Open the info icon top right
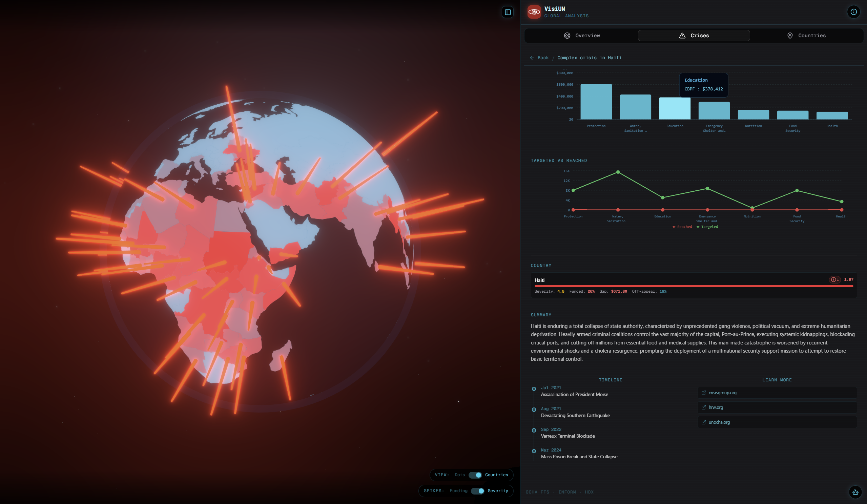 [x=853, y=12]
